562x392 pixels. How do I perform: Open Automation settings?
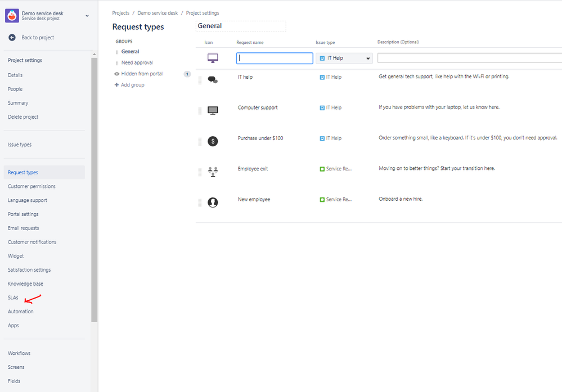pos(20,312)
